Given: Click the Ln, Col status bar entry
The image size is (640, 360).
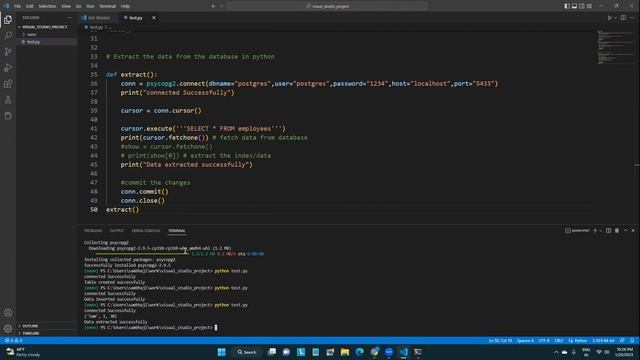Looking at the screenshot, I should coord(500,340).
